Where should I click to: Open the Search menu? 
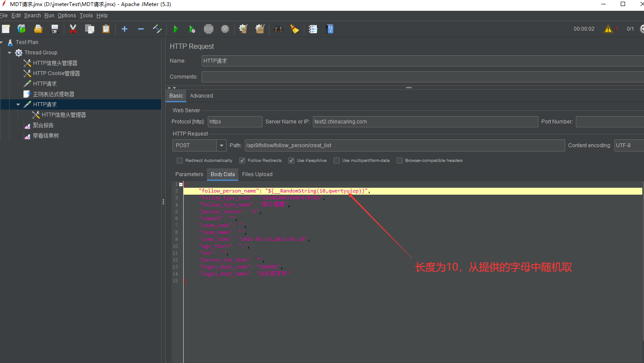[32, 16]
